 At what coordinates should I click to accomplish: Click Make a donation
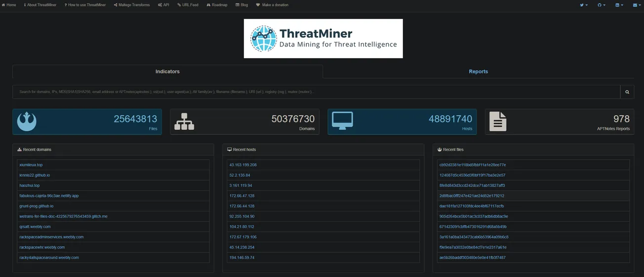[x=272, y=5]
